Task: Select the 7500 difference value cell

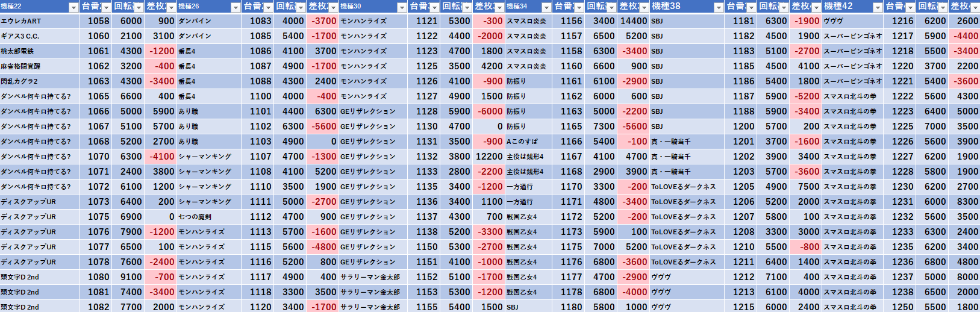Action: pyautogui.click(x=806, y=187)
